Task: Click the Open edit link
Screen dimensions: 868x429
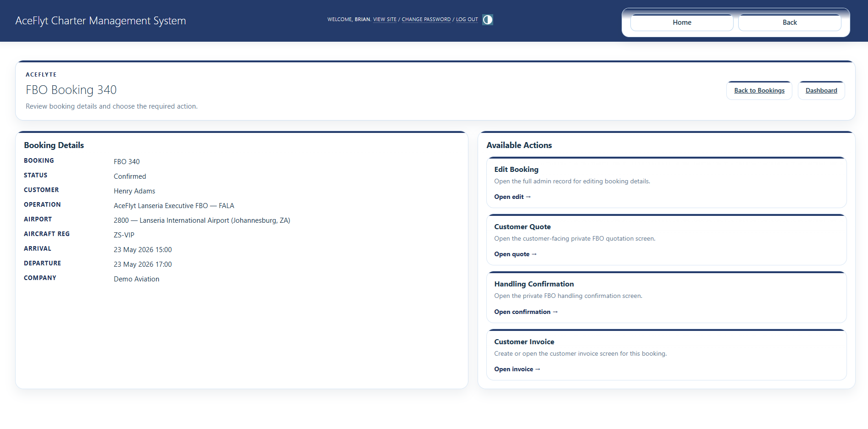Action: point(512,197)
